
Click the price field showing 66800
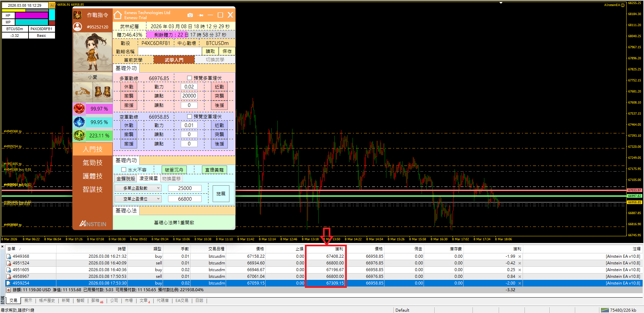tap(185, 199)
